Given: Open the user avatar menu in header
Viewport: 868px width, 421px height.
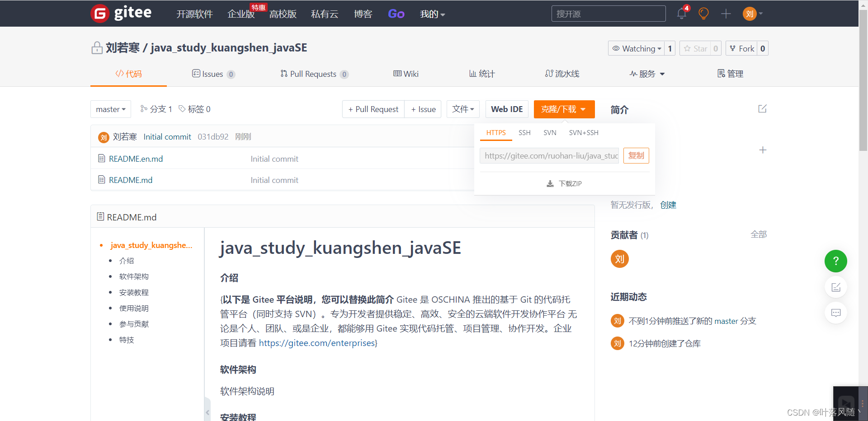Looking at the screenshot, I should (752, 14).
